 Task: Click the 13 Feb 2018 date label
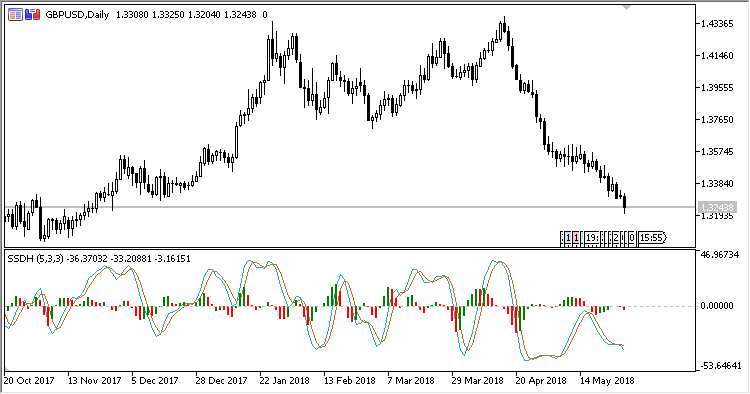point(350,381)
